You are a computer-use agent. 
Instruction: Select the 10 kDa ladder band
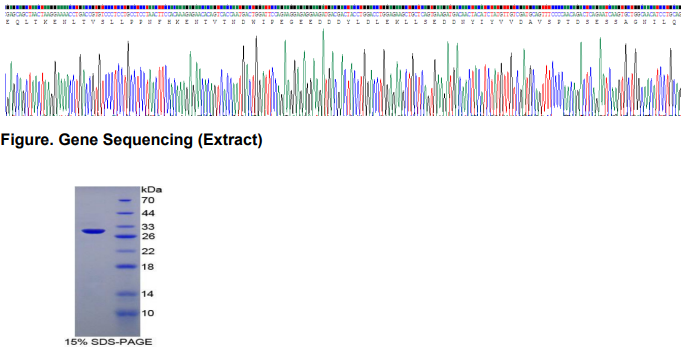tap(126, 313)
